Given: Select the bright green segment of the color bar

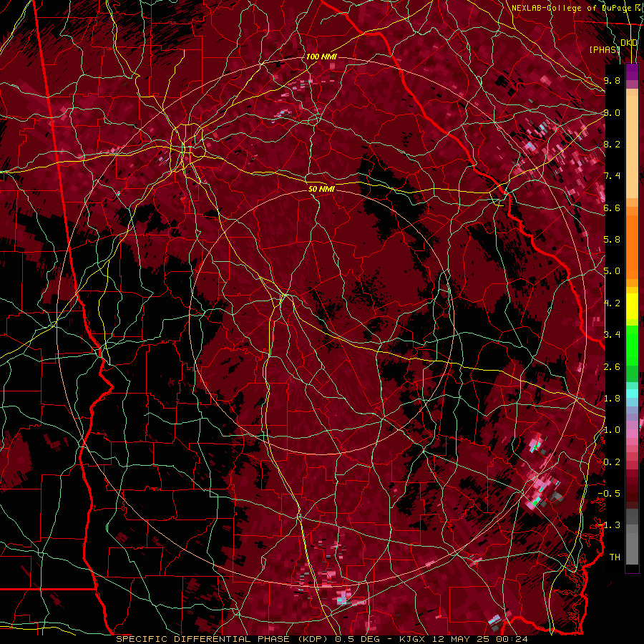Looking at the screenshot, I should coord(632,345).
